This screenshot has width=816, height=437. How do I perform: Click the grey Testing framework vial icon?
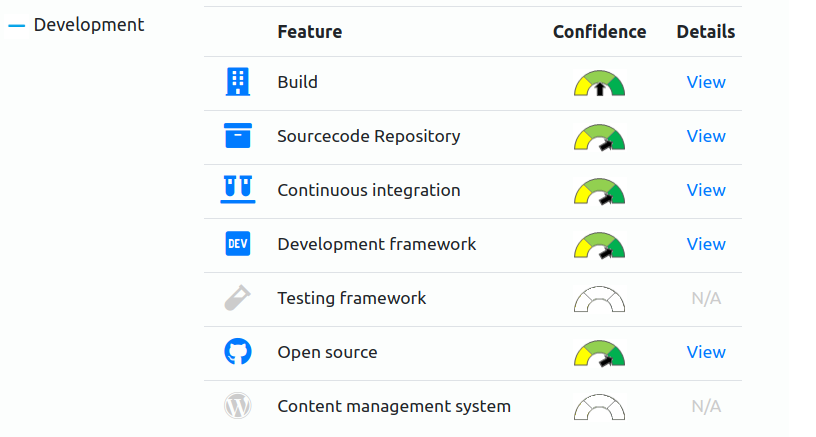237,298
